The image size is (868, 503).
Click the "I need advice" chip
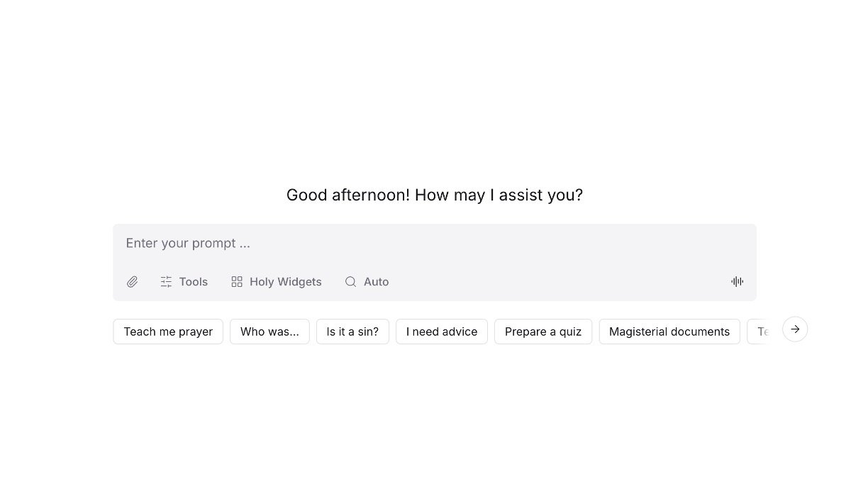tap(441, 332)
